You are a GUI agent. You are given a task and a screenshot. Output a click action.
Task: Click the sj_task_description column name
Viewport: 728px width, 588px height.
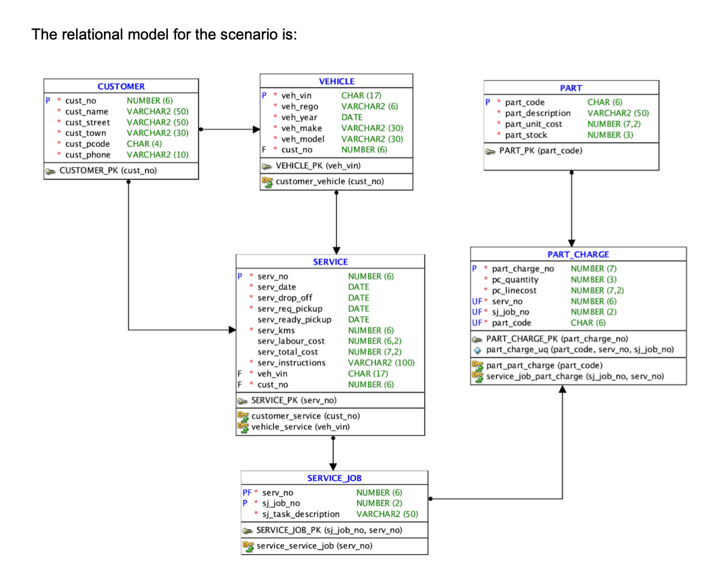point(301,514)
